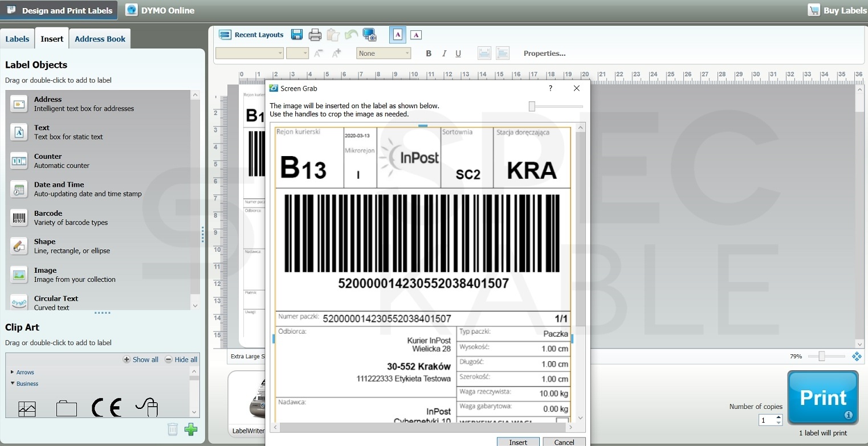
Task: Adjust the Screen Grab zoom slider
Action: coord(532,107)
